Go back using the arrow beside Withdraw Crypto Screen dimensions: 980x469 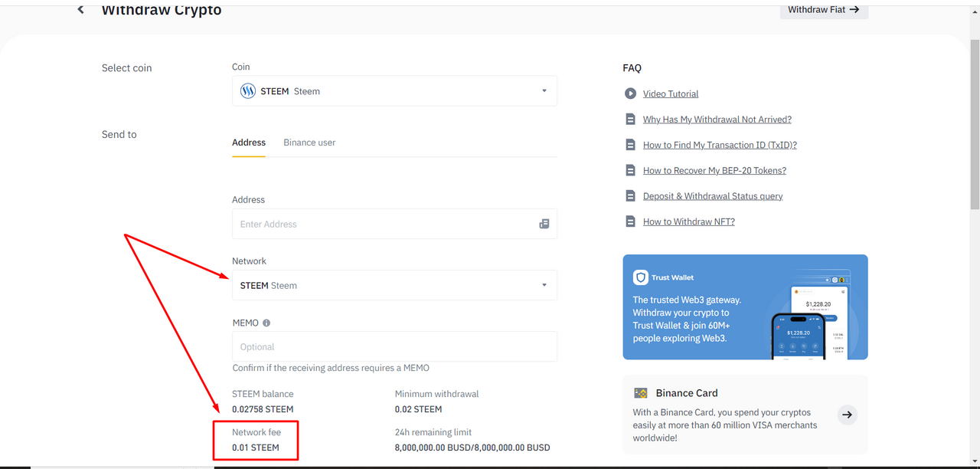click(80, 10)
